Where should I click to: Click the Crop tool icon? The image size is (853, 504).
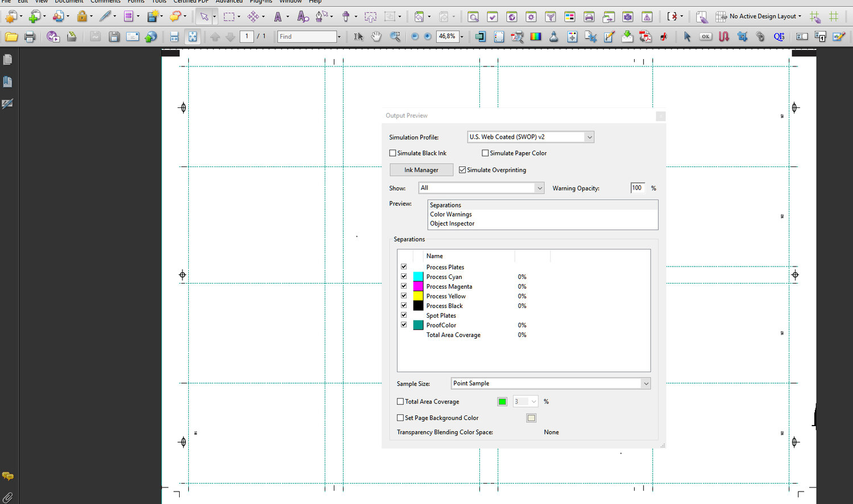742,37
